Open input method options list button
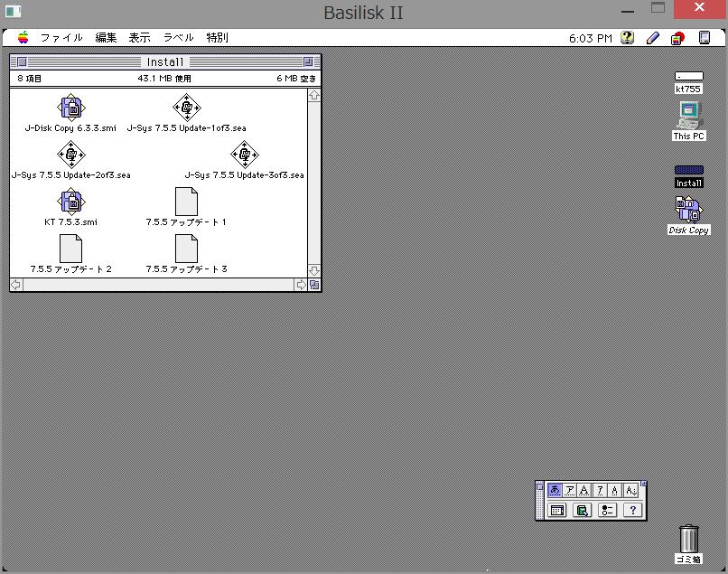The image size is (728, 574). (607, 511)
